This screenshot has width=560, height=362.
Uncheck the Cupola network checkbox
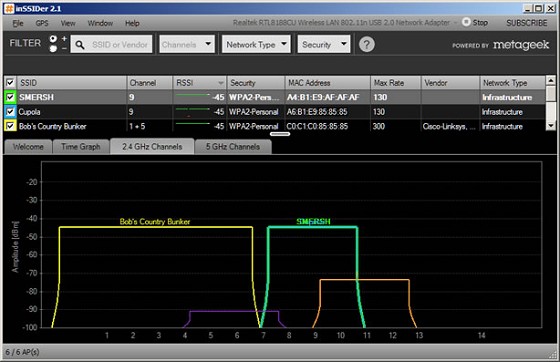click(x=10, y=112)
